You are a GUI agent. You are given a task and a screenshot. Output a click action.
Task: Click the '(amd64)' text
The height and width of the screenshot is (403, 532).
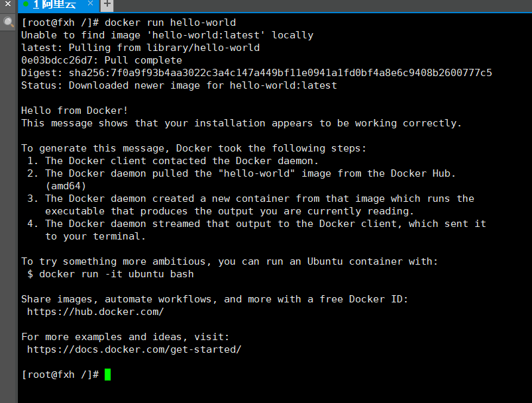click(66, 186)
